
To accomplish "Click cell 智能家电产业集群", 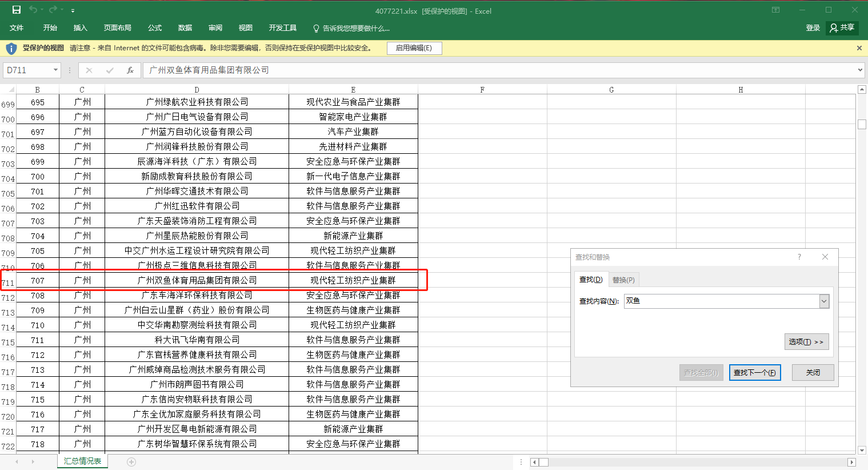I will click(353, 117).
